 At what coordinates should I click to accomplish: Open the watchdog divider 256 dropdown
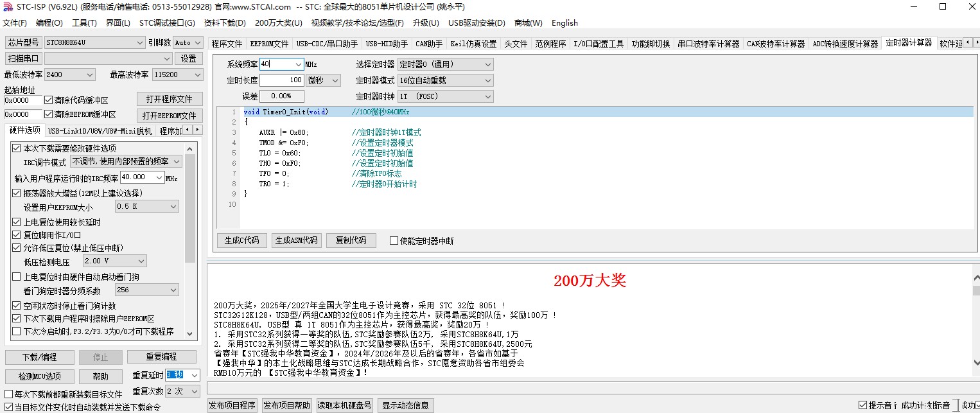(x=146, y=290)
